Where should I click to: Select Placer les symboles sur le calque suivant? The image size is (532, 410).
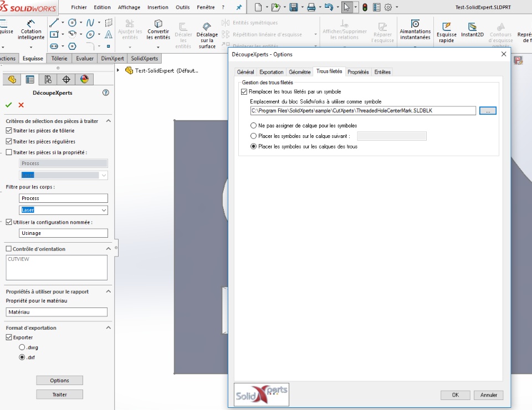point(253,136)
